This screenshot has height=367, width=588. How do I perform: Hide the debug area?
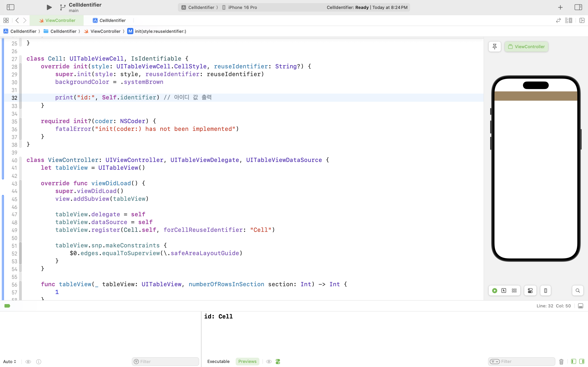580,306
